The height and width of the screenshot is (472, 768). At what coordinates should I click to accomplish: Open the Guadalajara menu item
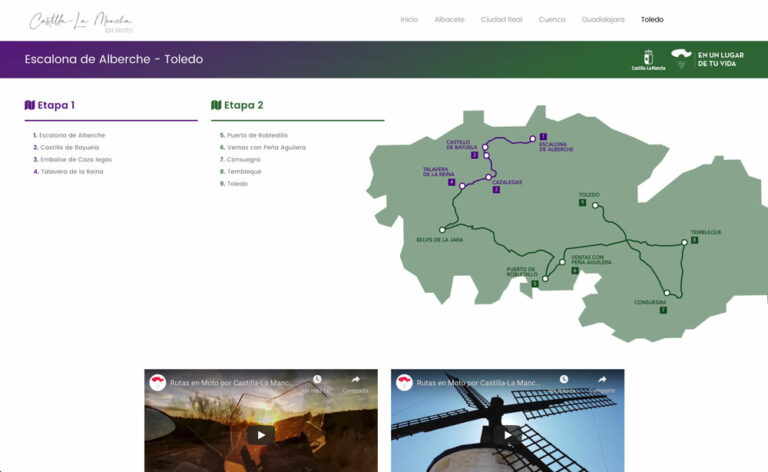[x=603, y=20]
